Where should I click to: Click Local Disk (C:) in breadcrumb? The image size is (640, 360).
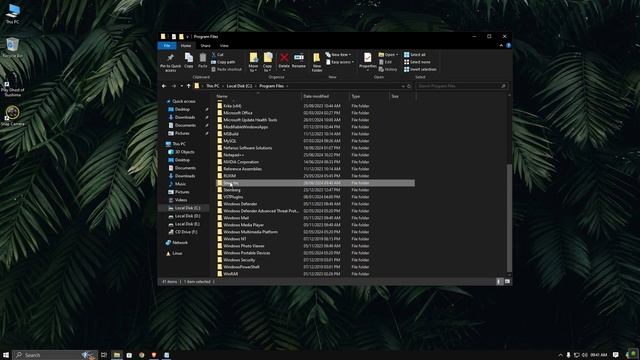point(239,86)
